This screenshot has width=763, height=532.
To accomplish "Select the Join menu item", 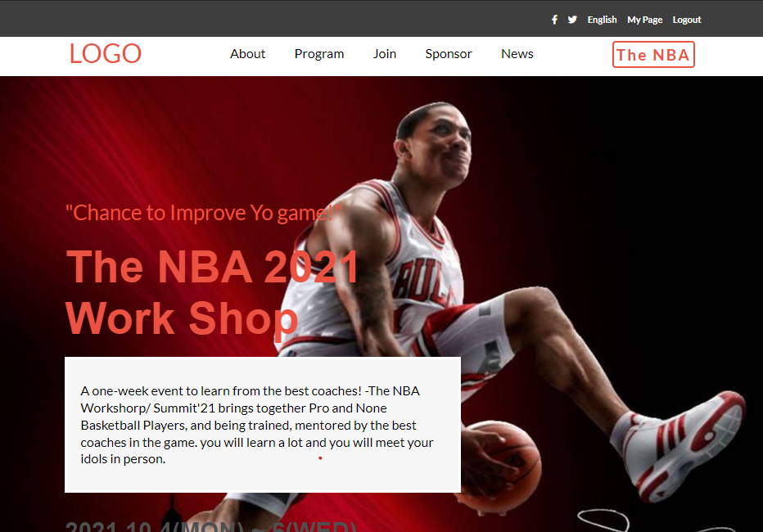I will click(x=385, y=53).
